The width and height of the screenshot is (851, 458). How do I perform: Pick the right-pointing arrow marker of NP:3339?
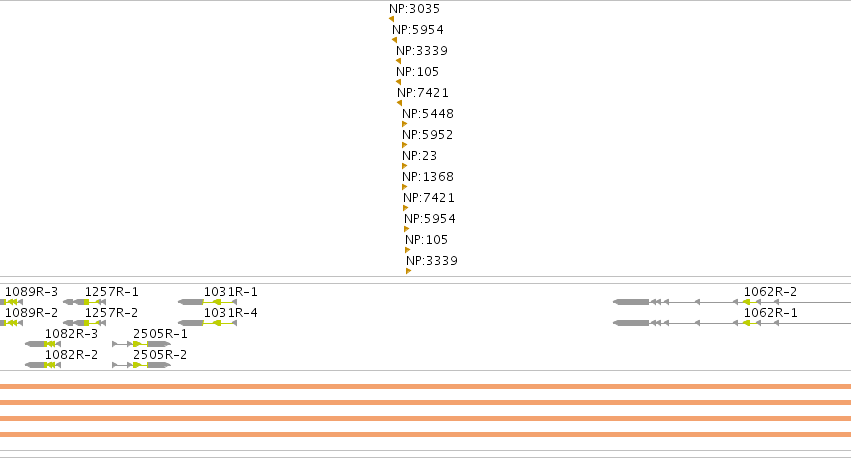pos(409,271)
